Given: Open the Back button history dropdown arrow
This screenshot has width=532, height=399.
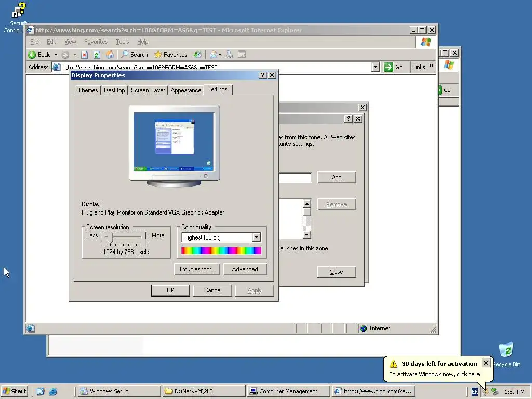Looking at the screenshot, I should [x=56, y=55].
